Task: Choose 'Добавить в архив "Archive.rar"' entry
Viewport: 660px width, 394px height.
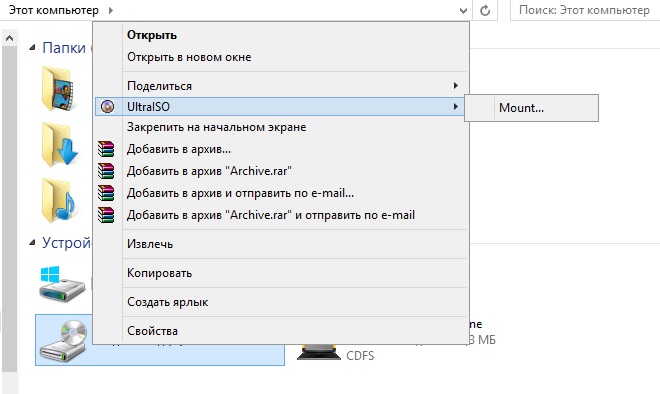Action: coord(281,171)
